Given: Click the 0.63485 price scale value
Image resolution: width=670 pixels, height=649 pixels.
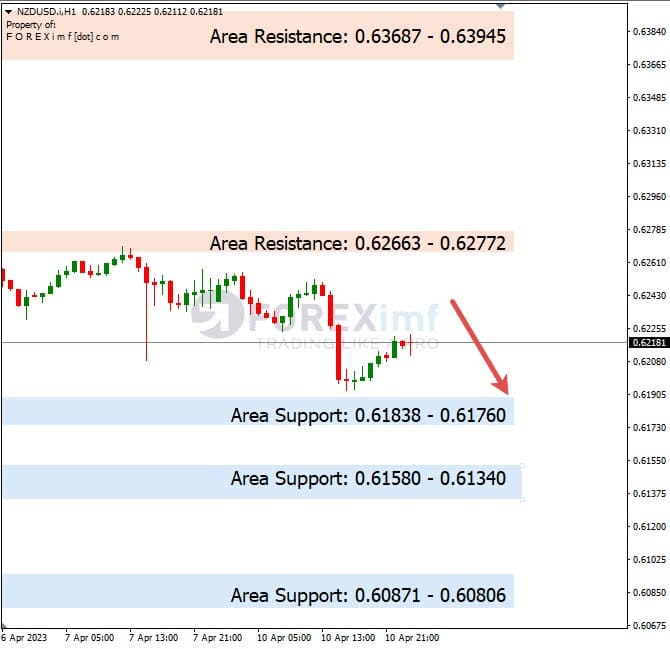Looking at the screenshot, I should pos(649,97).
